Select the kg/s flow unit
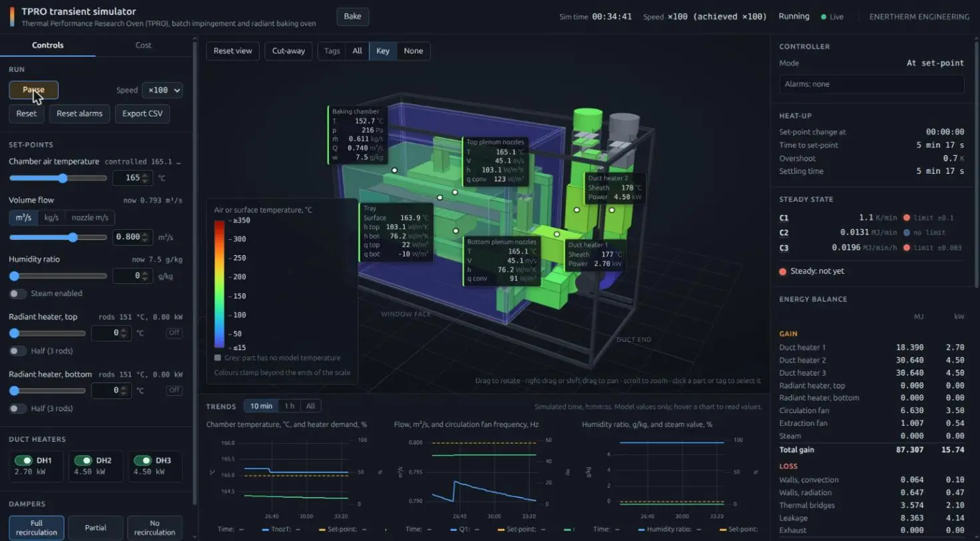Image resolution: width=980 pixels, height=541 pixels. click(x=51, y=218)
